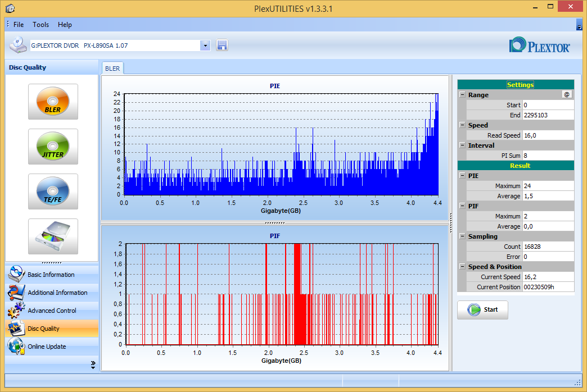Open the Tools menu
This screenshot has width=587, height=392.
(x=41, y=25)
